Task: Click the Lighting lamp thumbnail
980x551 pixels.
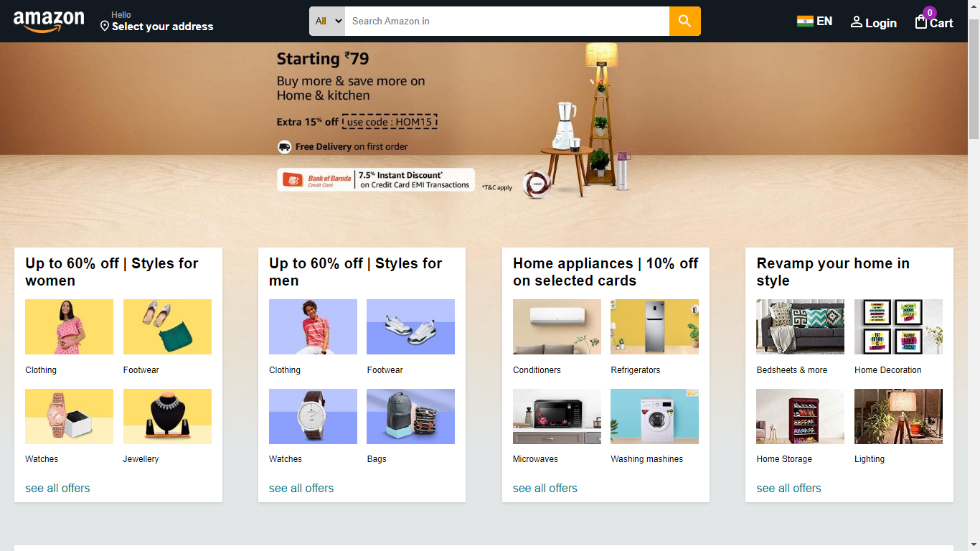Action: click(898, 416)
